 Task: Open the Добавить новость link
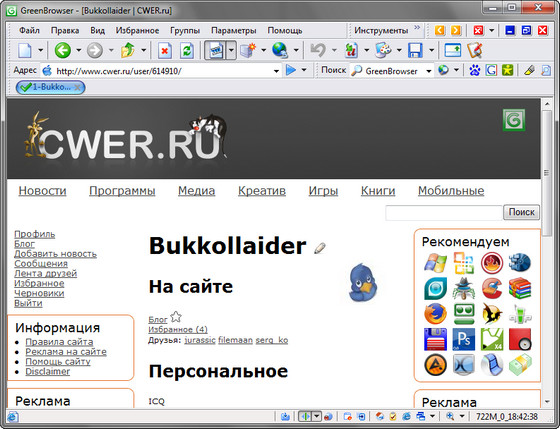[x=55, y=254]
